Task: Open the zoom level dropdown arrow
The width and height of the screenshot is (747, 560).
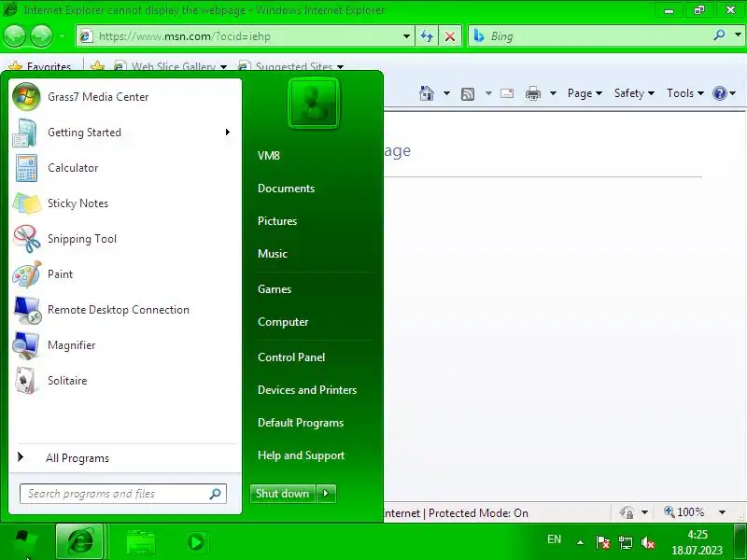Action: [722, 512]
